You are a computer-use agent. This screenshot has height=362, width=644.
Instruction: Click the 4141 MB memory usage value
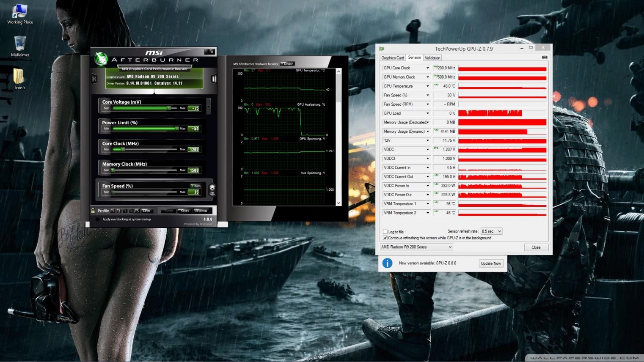(x=447, y=132)
